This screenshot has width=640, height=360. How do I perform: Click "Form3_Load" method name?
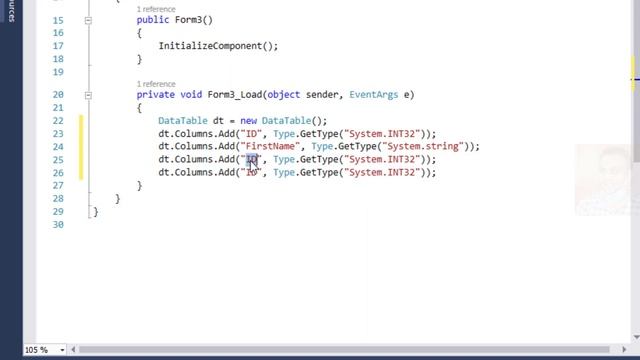click(235, 95)
